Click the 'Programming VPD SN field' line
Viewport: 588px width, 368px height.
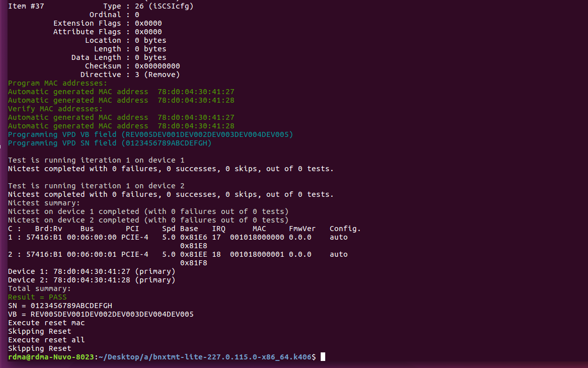coord(109,143)
